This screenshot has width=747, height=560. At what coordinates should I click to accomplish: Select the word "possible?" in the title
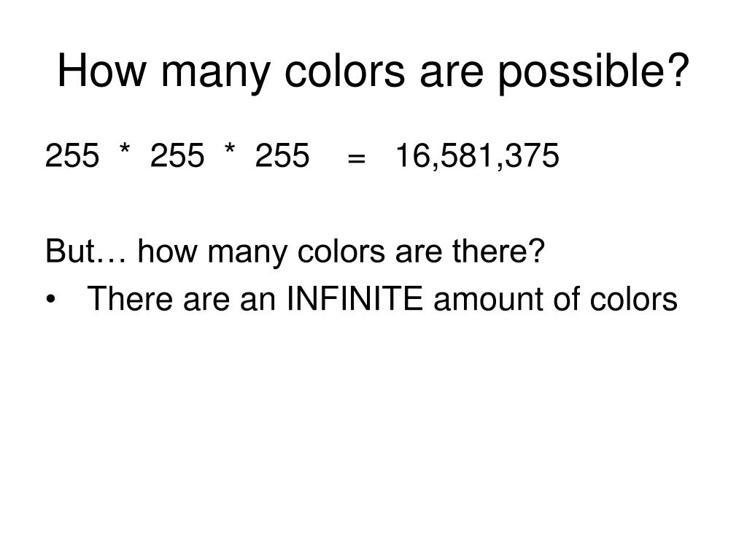point(594,72)
